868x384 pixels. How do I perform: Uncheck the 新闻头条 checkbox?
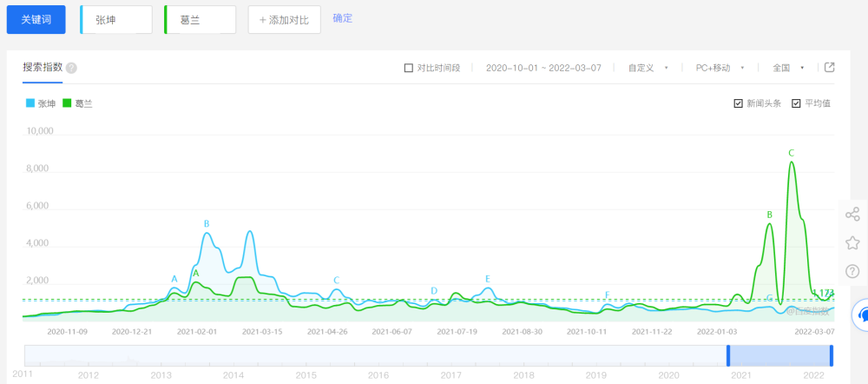coord(739,103)
